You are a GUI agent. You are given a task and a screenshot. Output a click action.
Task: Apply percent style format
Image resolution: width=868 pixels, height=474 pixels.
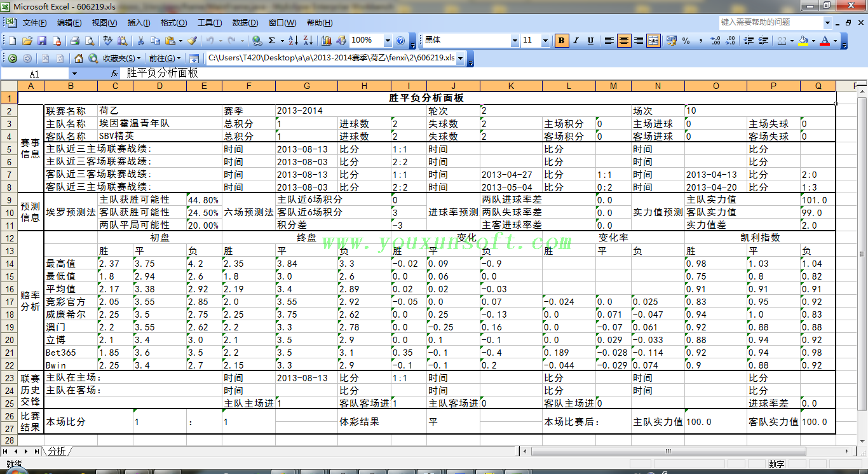click(686, 41)
